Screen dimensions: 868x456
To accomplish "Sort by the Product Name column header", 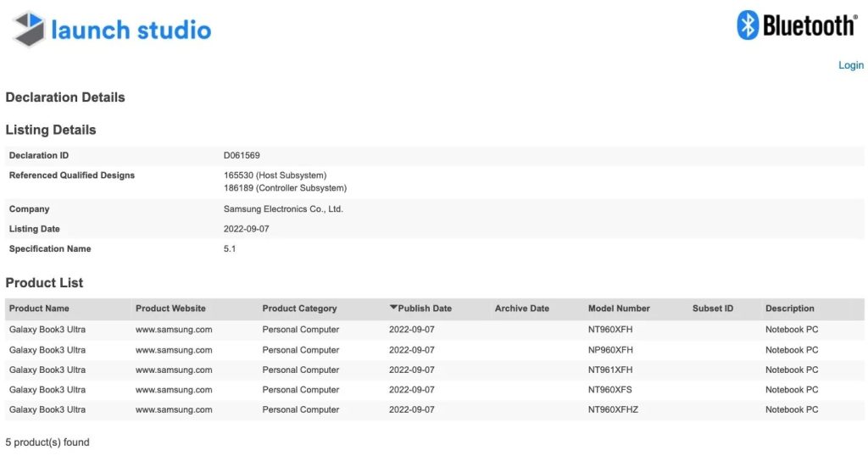I will point(39,309).
